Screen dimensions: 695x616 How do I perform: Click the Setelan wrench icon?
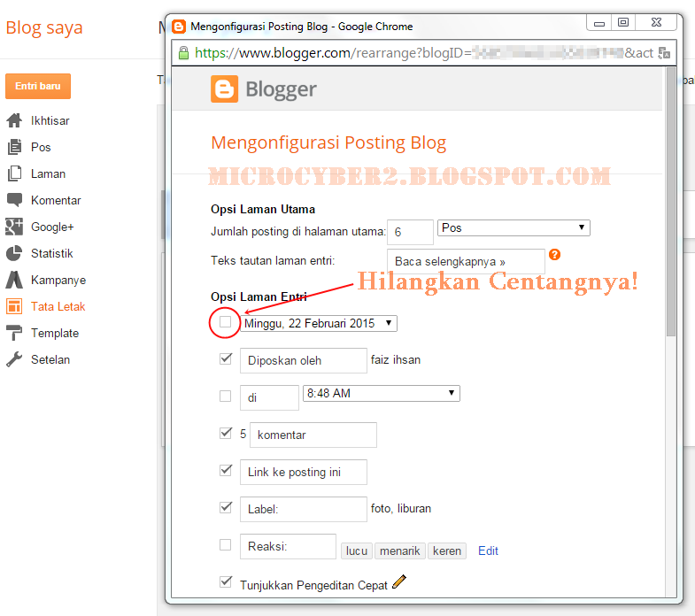point(14,359)
